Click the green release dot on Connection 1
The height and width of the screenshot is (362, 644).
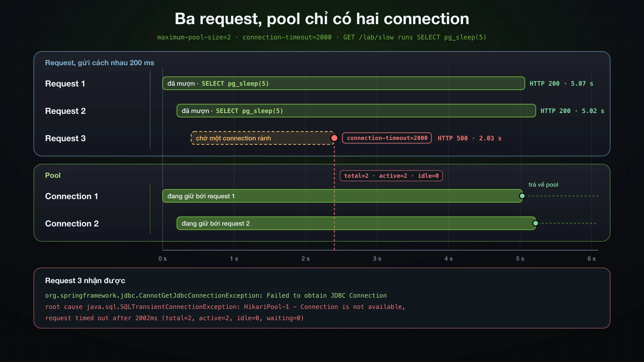(522, 196)
